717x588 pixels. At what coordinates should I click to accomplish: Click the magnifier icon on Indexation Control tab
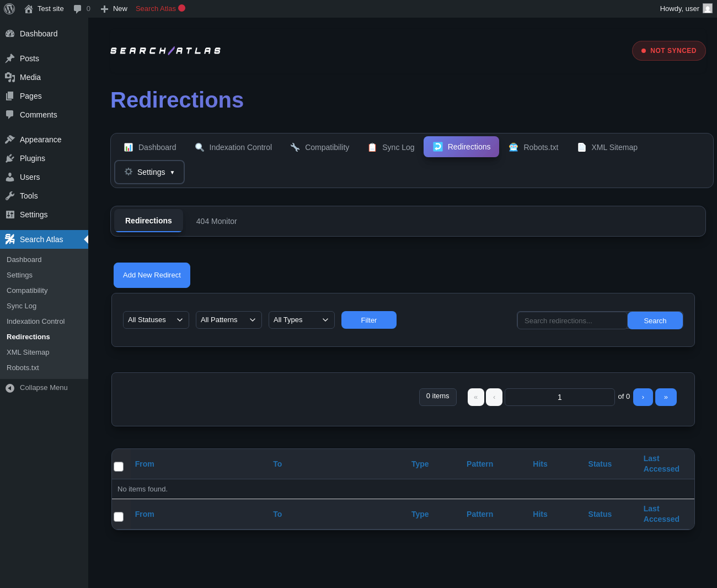click(x=200, y=147)
